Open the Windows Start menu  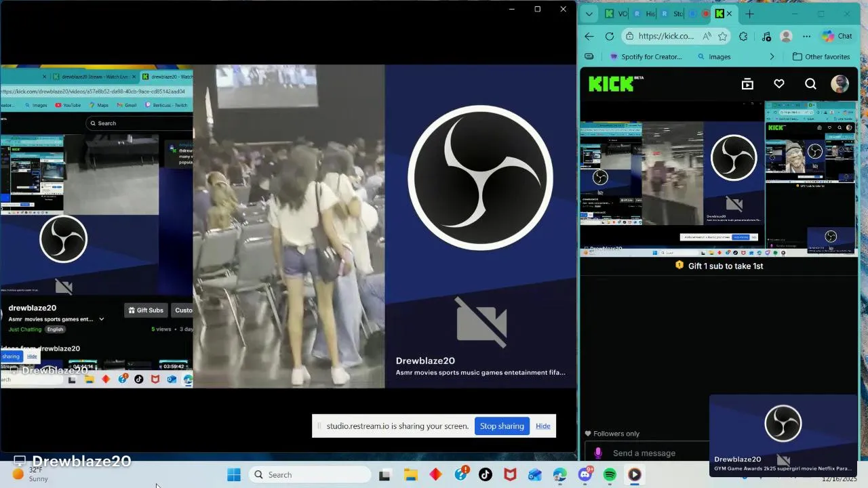[x=234, y=474]
